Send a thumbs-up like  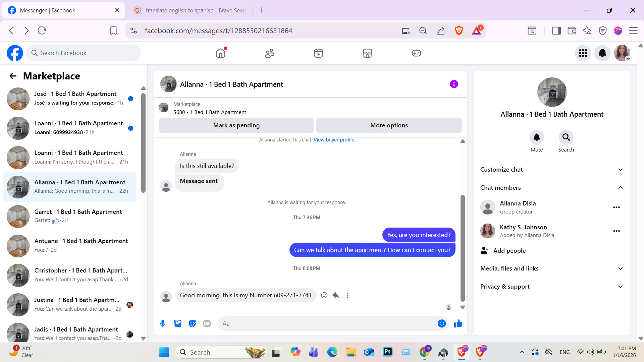coord(458,323)
